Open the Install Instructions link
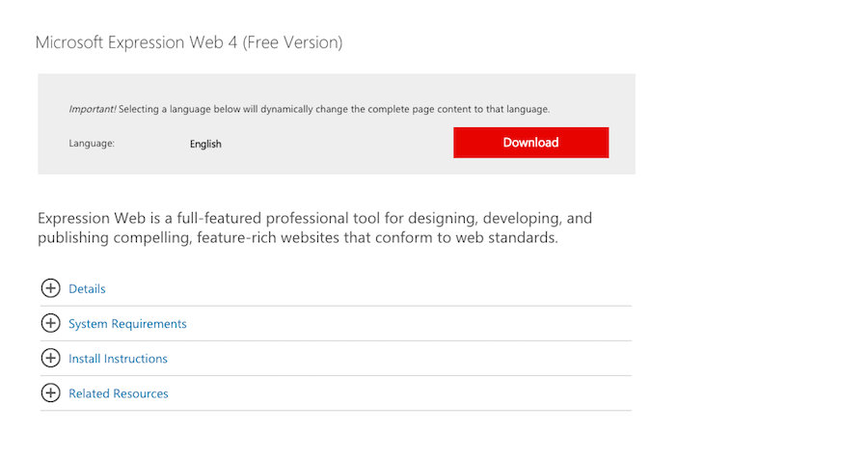Viewport: 868px width, 459px height. pyautogui.click(x=118, y=359)
